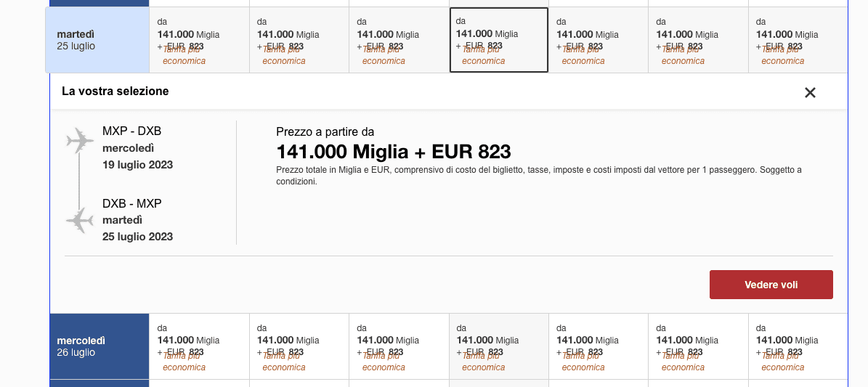Pick sixth fare cell in mercoledì 26 luglio row
This screenshot has height=387, width=868.
coord(699,346)
